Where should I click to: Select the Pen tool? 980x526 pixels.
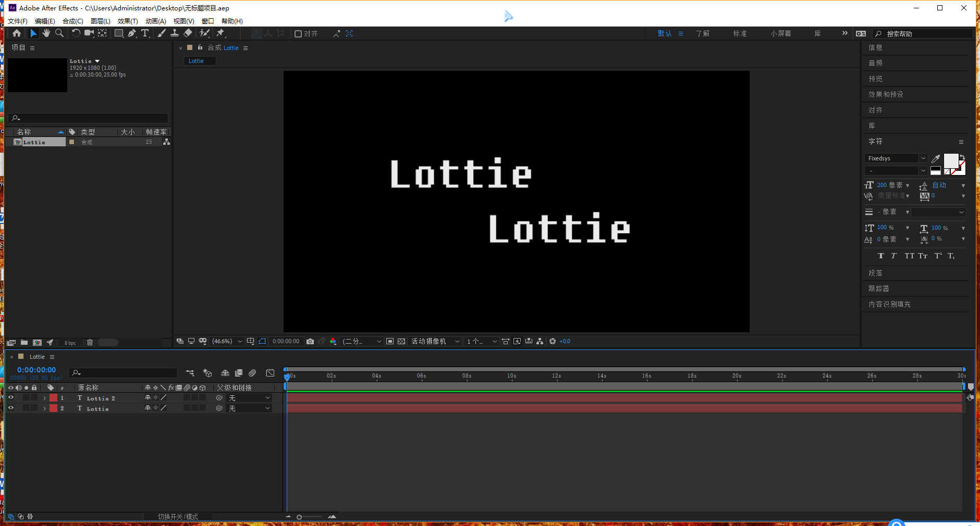coord(132,33)
